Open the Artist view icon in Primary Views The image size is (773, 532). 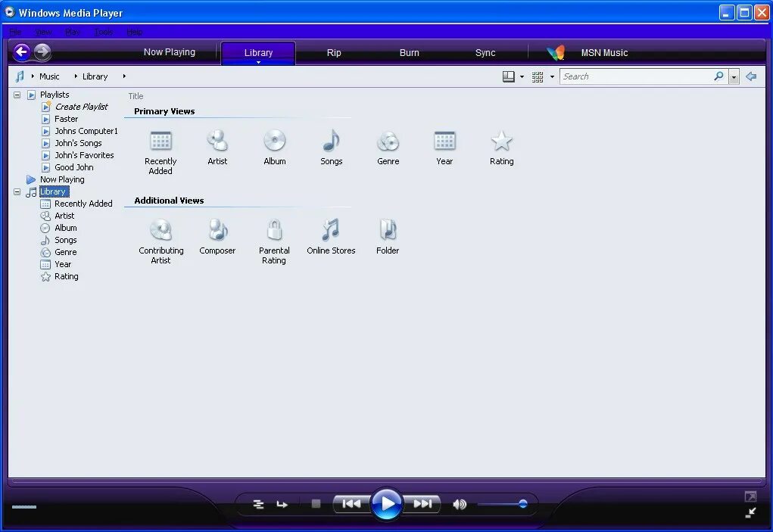tap(217, 141)
